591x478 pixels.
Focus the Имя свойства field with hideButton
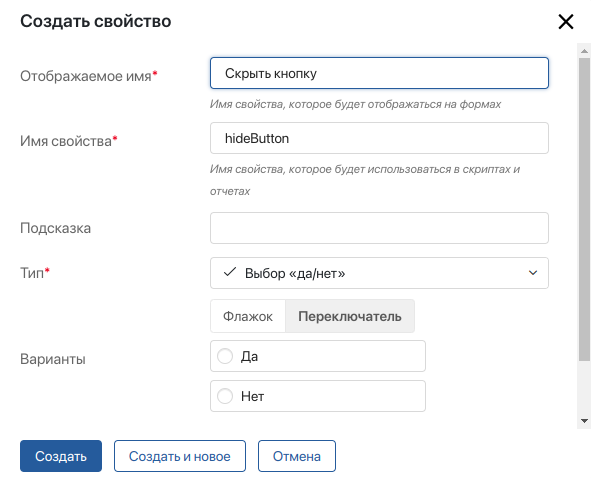[379, 138]
